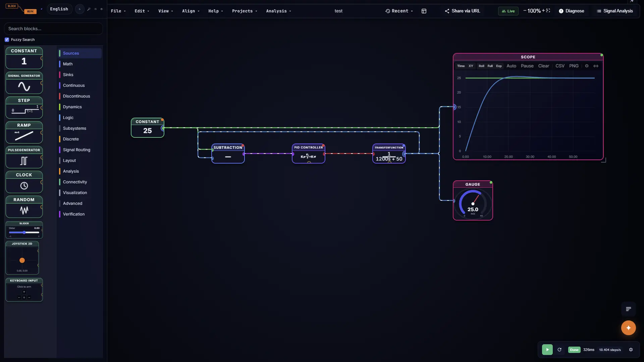
Task: Select the Ramp block in the palette
Action: (24, 132)
